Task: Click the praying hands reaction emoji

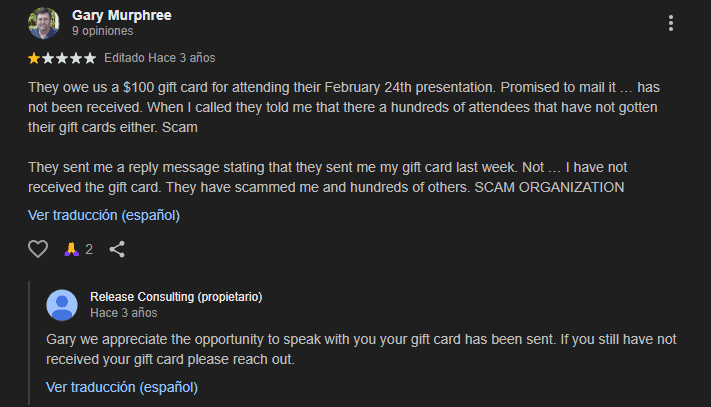Action: point(71,249)
